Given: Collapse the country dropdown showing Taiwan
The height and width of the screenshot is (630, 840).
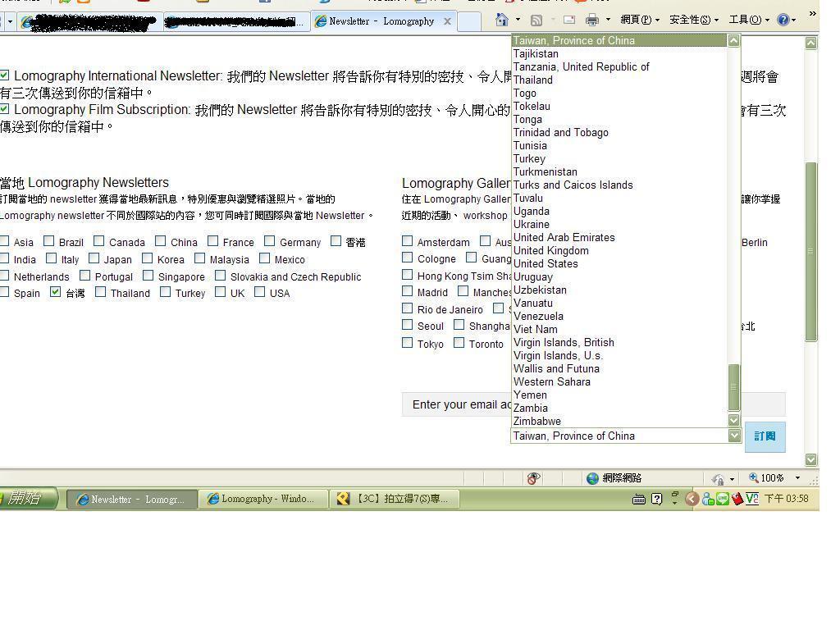Looking at the screenshot, I should (734, 436).
